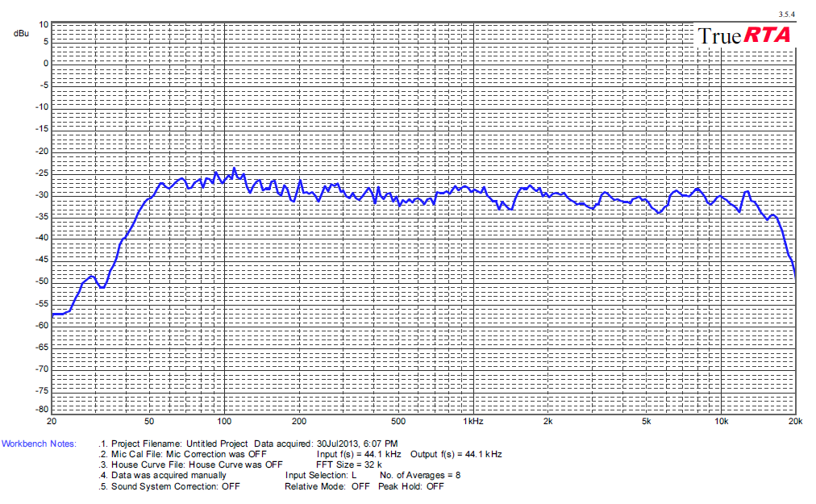Click the '2k' frequency axis label
This screenshot has width=816, height=504.
(547, 421)
